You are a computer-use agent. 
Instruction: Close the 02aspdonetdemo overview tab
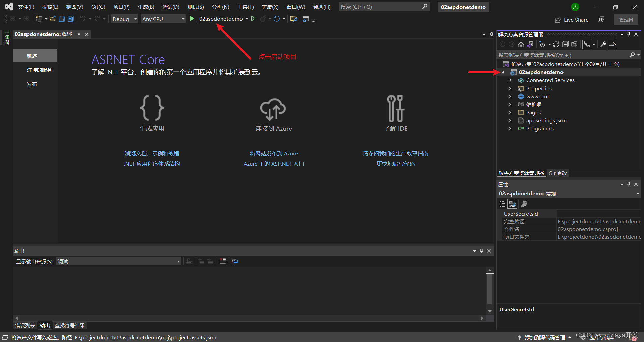[87, 34]
